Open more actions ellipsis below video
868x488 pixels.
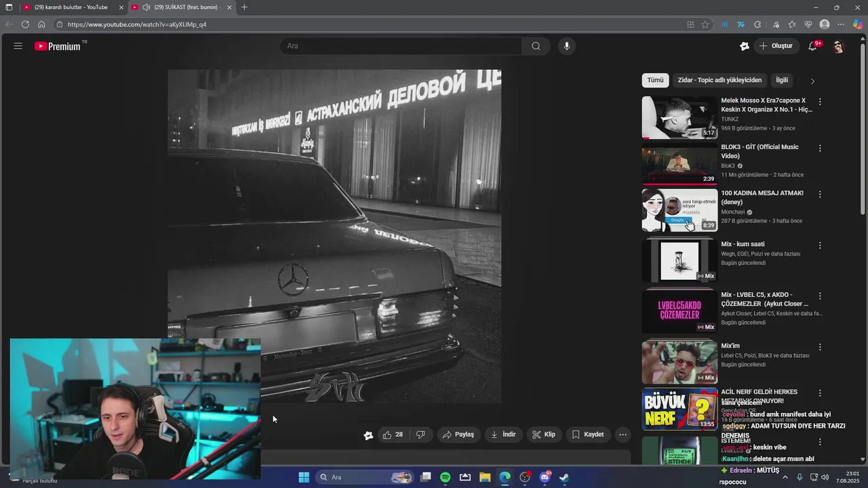[623, 434]
